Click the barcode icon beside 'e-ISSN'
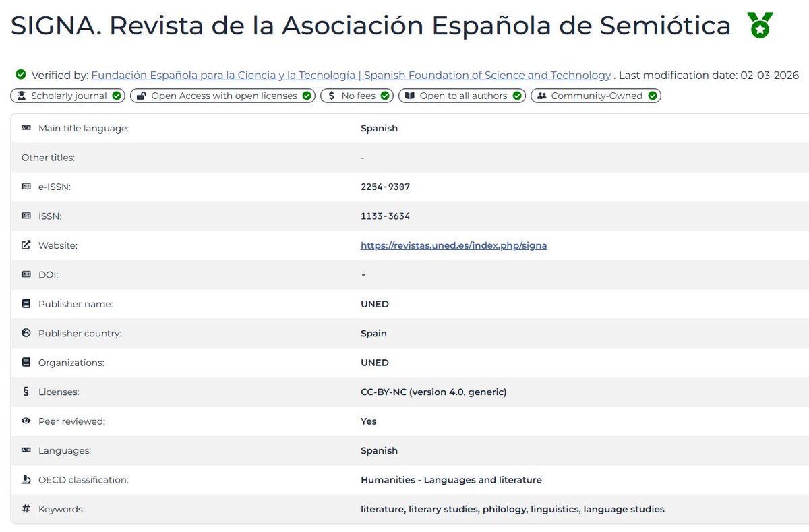 tap(26, 187)
